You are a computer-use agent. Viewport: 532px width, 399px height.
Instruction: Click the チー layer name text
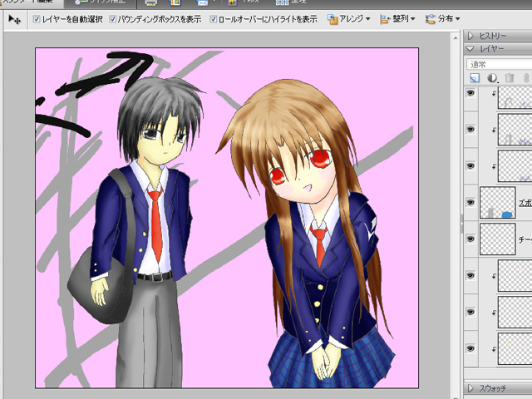(525, 239)
